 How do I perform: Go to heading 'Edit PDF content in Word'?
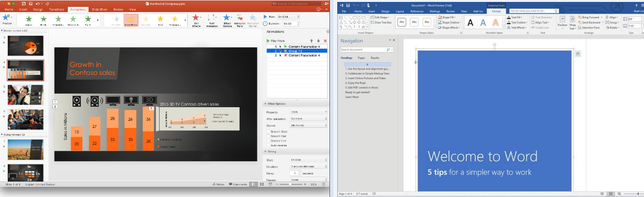[361, 87]
